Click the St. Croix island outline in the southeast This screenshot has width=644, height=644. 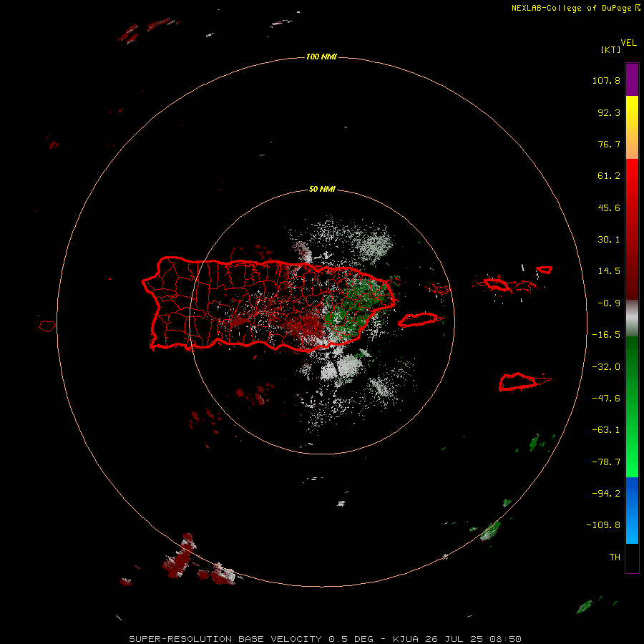point(518,382)
